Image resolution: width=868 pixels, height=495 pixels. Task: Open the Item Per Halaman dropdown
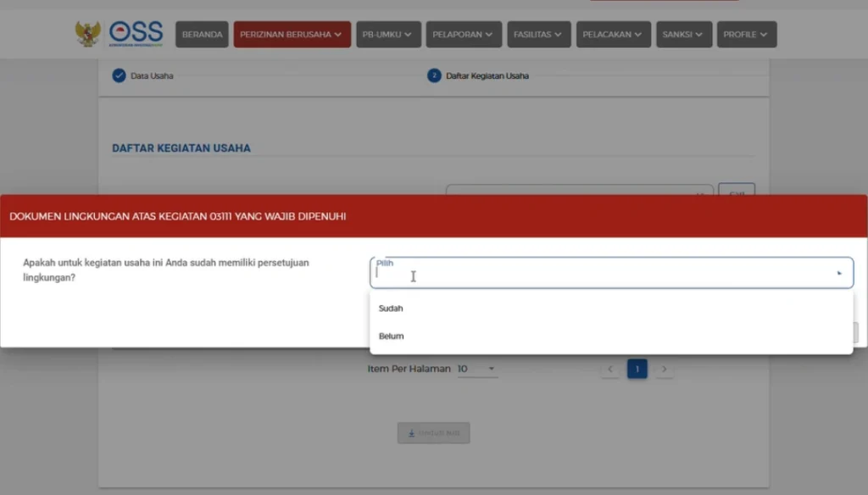(x=477, y=369)
